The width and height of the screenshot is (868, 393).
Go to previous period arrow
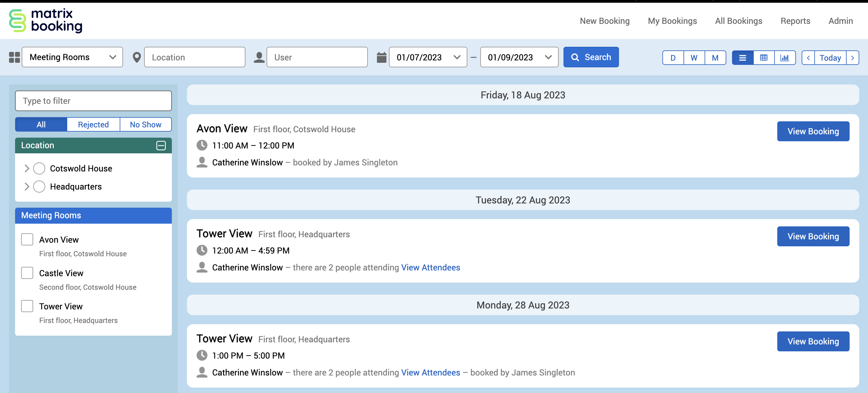808,58
